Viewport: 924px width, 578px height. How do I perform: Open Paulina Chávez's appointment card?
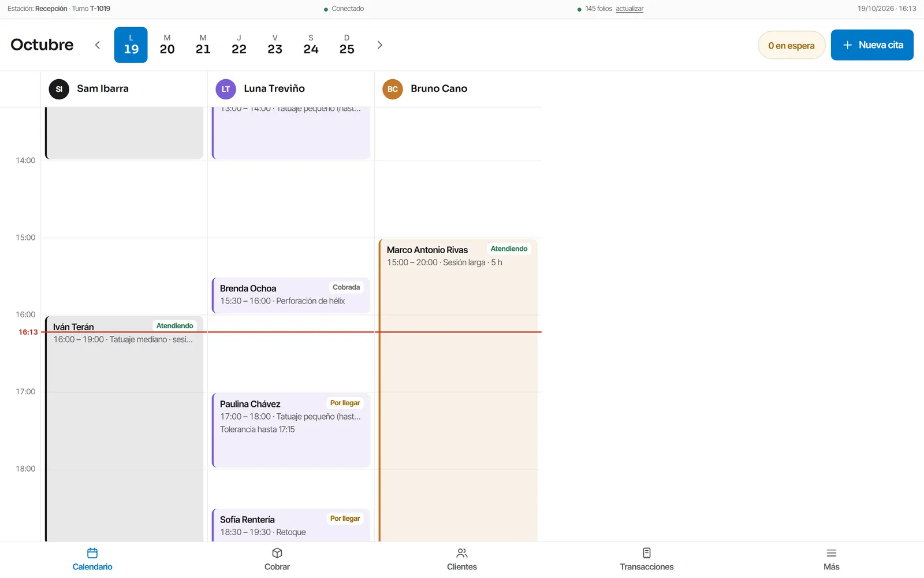click(x=291, y=430)
